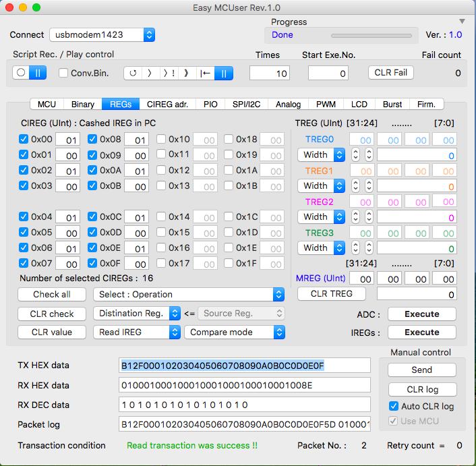Switch to the Burst tab

point(392,104)
